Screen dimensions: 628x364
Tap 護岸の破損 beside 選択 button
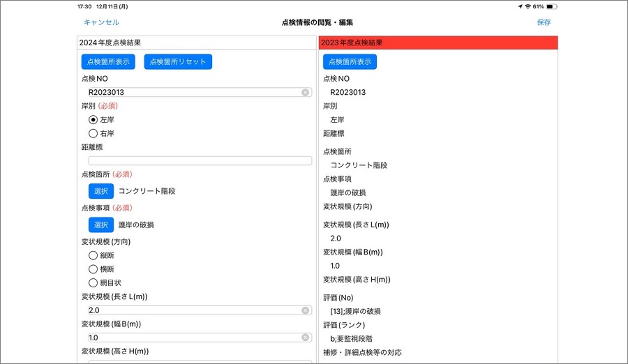click(x=136, y=225)
